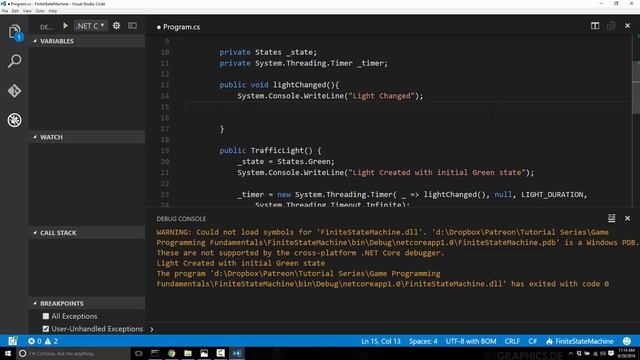Click 'has exited with code 0' console text
Screen dimensions: 640x360
560,284
